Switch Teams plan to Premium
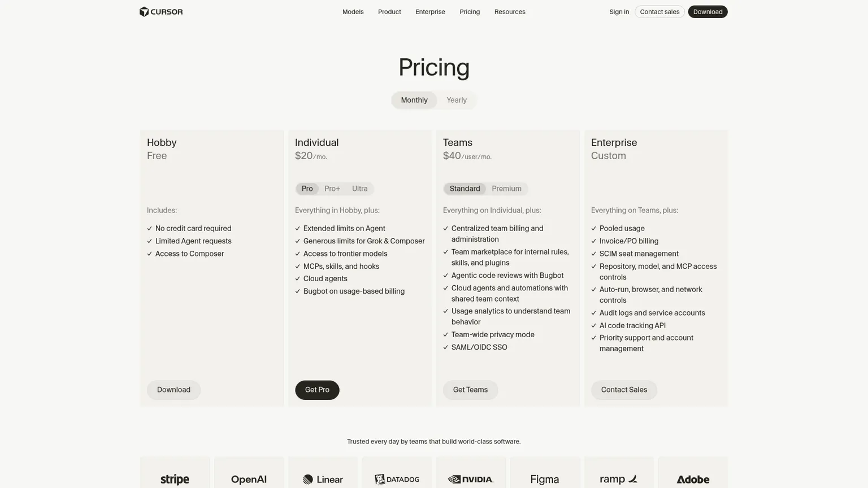 tap(506, 189)
